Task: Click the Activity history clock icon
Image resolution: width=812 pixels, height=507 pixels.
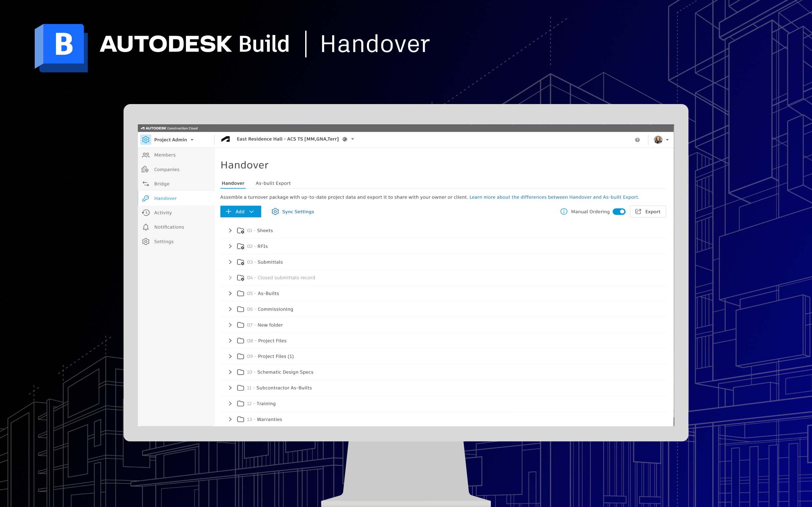Action: coord(146,212)
